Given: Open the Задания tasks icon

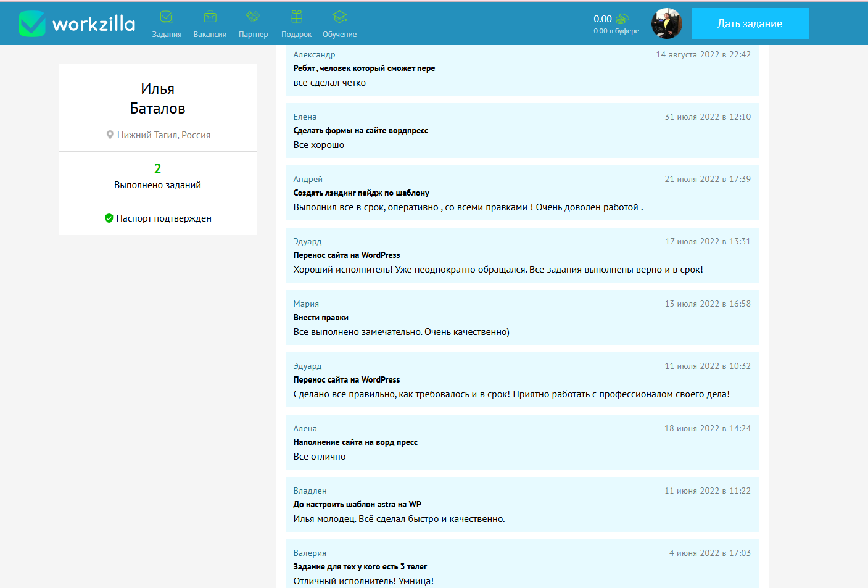Looking at the screenshot, I should pos(167,17).
